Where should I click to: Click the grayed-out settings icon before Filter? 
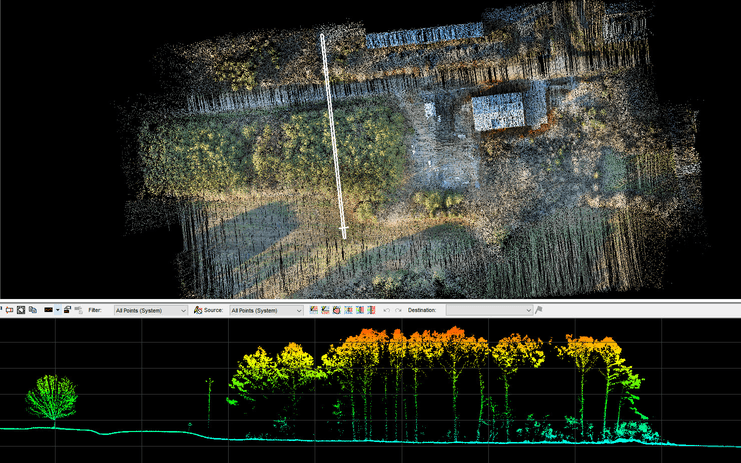[78, 310]
